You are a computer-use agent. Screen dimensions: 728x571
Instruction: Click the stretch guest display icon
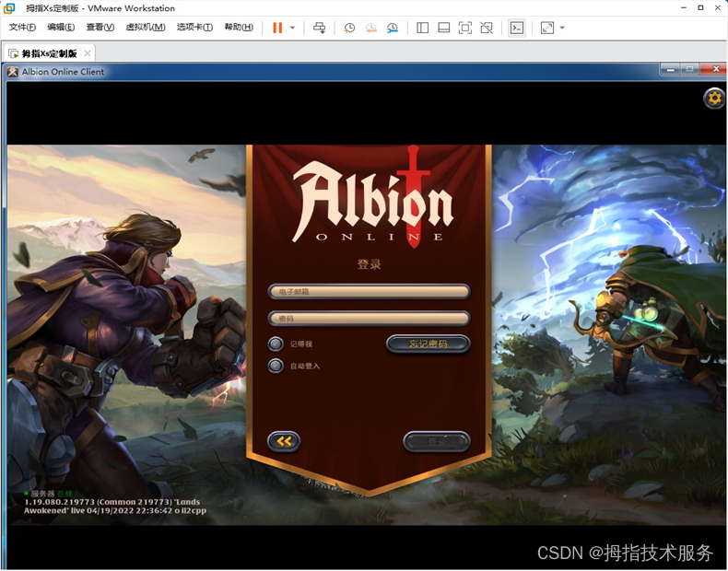547,28
